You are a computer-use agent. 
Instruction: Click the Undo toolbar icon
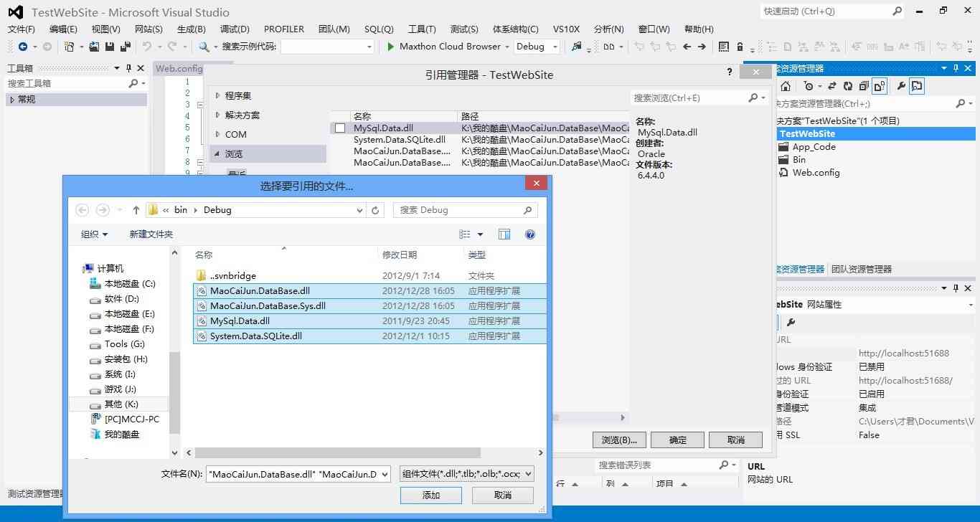[x=146, y=47]
